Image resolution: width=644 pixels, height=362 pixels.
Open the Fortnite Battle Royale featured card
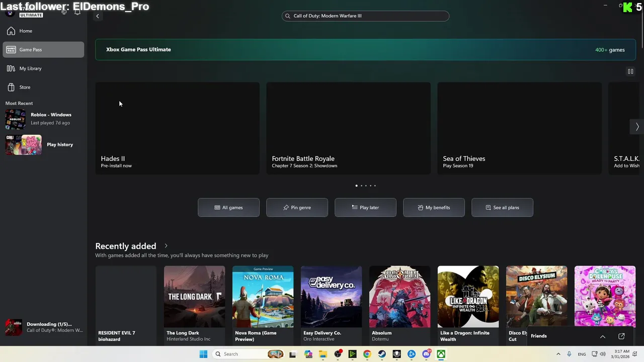point(348,128)
